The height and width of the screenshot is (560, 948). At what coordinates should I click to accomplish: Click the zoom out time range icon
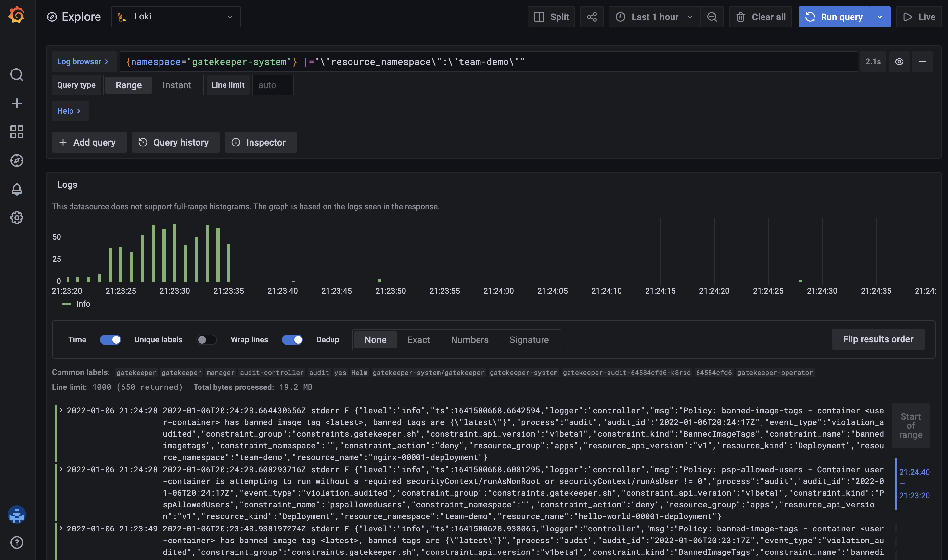coord(711,17)
